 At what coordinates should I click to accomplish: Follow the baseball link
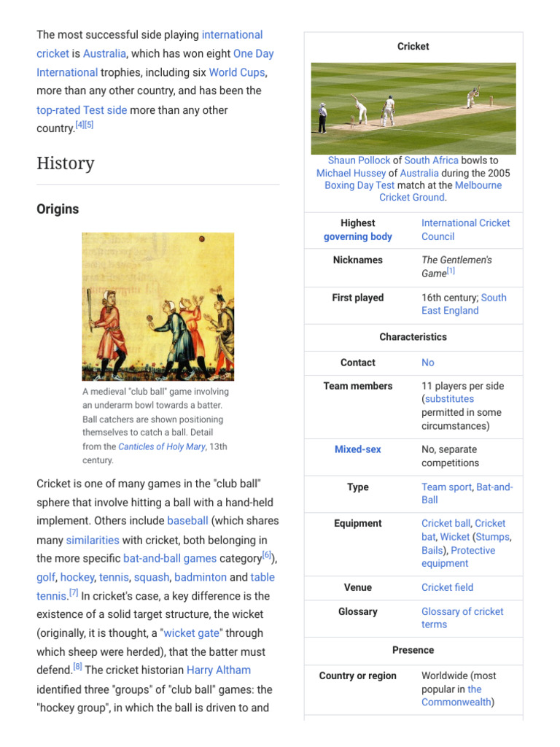tap(187, 521)
